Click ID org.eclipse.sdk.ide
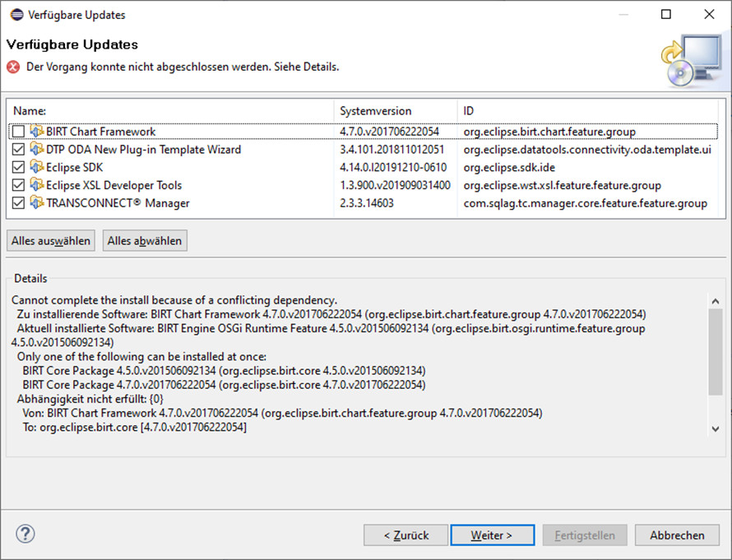Screen dimensions: 732x560 click(x=509, y=167)
